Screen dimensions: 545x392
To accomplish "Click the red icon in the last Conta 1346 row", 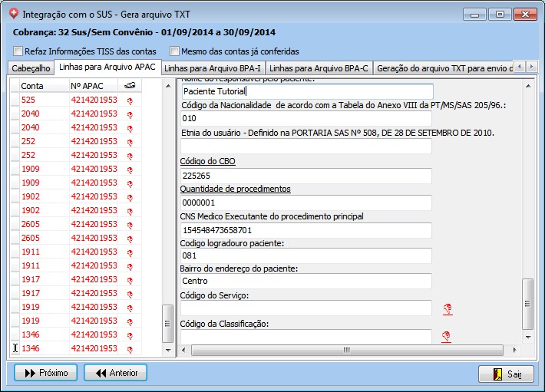I will tap(130, 349).
